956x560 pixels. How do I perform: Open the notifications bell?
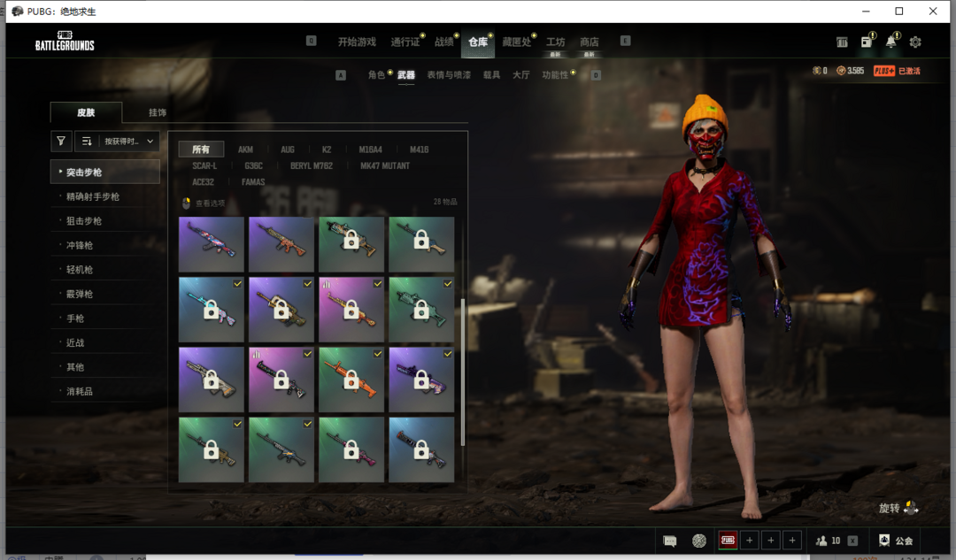(891, 42)
